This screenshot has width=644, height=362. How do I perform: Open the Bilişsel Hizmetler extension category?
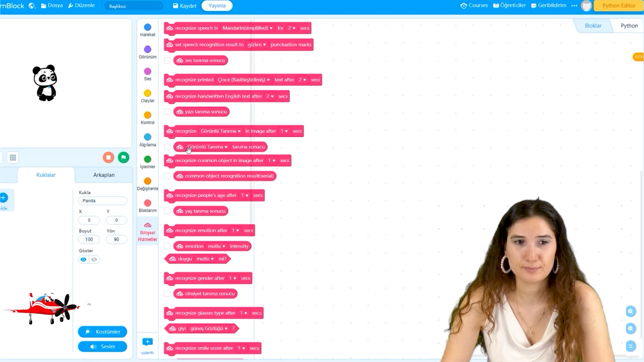[x=147, y=230]
